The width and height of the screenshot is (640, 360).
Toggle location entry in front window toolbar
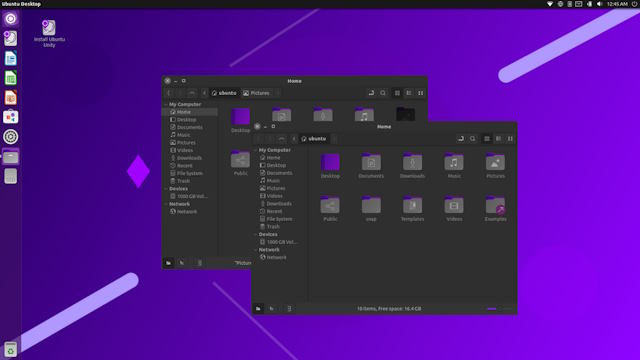[461, 139]
